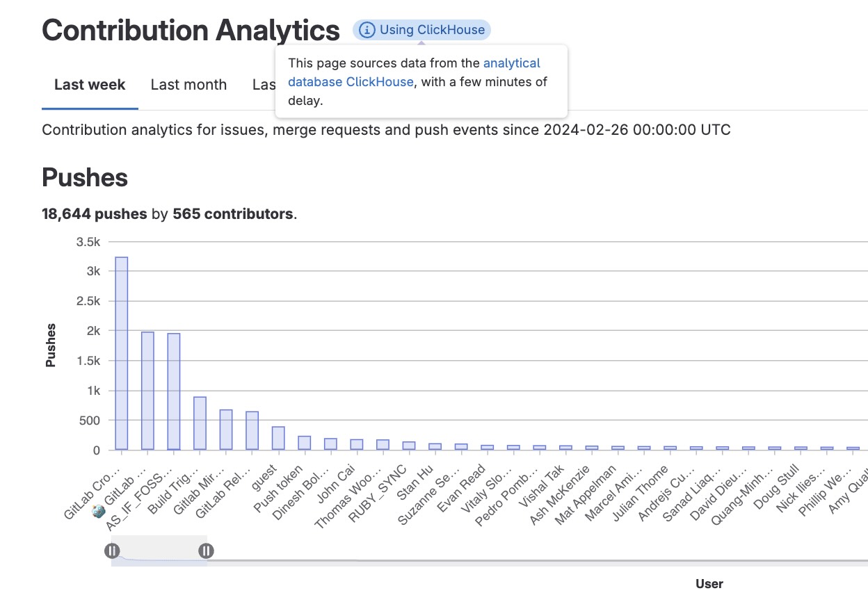The width and height of the screenshot is (868, 602).
Task: Click the Using ClickHouse badge
Action: click(421, 30)
